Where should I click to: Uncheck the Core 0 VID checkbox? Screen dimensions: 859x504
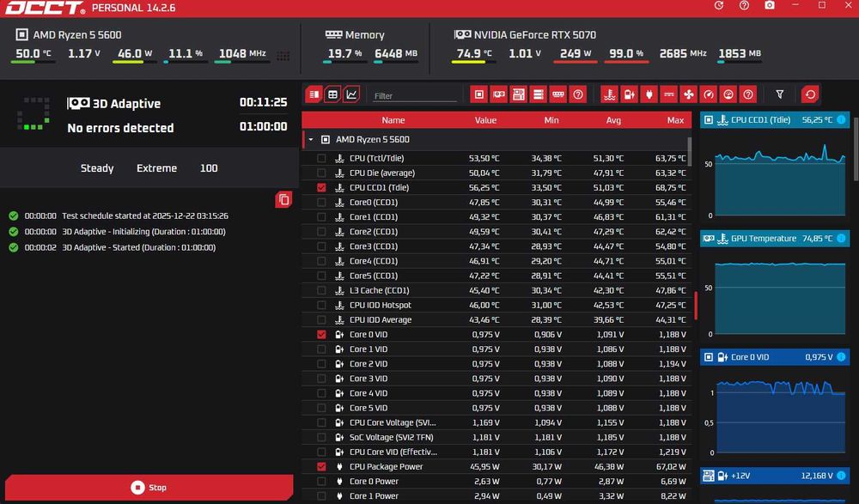pyautogui.click(x=321, y=334)
